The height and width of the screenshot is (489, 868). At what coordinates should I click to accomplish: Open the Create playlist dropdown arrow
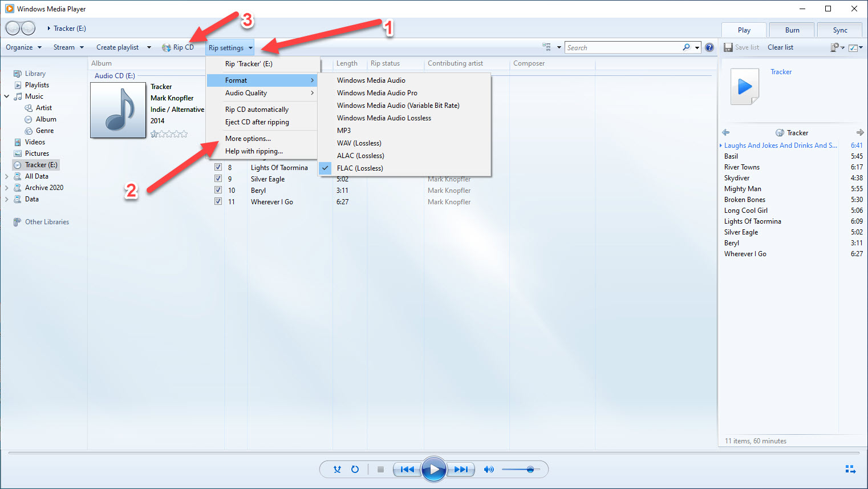pyautogui.click(x=149, y=47)
